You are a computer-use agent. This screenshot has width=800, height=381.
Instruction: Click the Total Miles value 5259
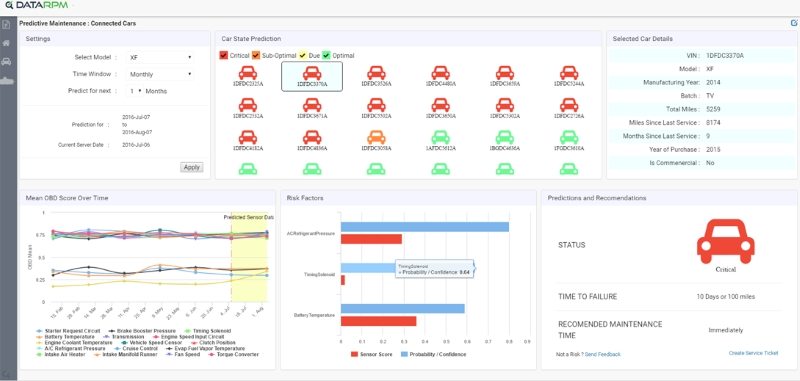click(713, 109)
